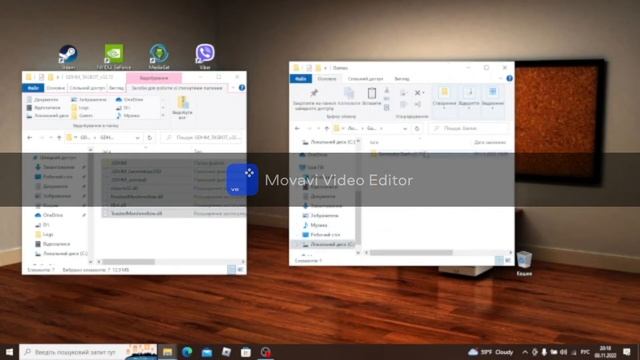Image resolution: width=640 pixels, height=360 pixels.
Task: Open the 'Файл' tab in right window
Action: pos(301,78)
